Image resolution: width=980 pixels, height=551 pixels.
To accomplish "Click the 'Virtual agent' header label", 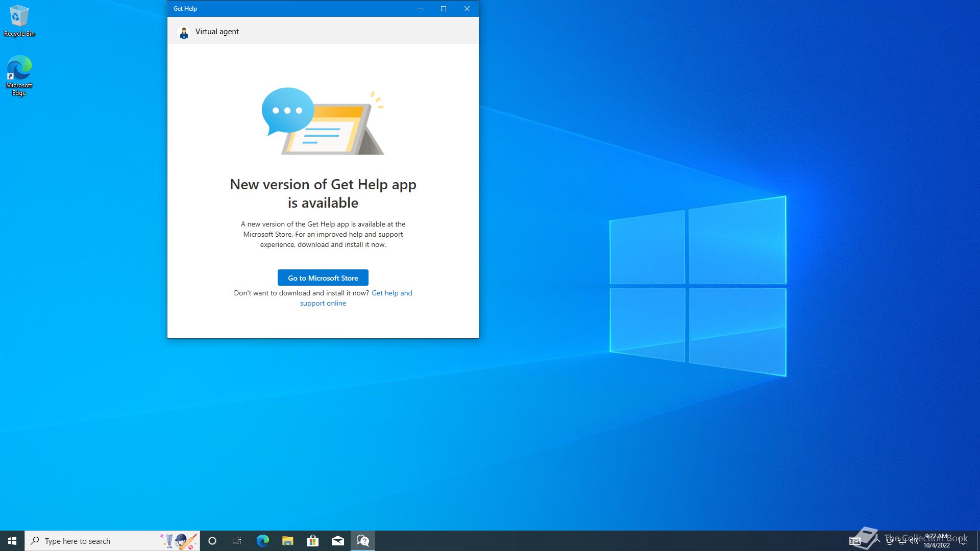I will pyautogui.click(x=217, y=32).
